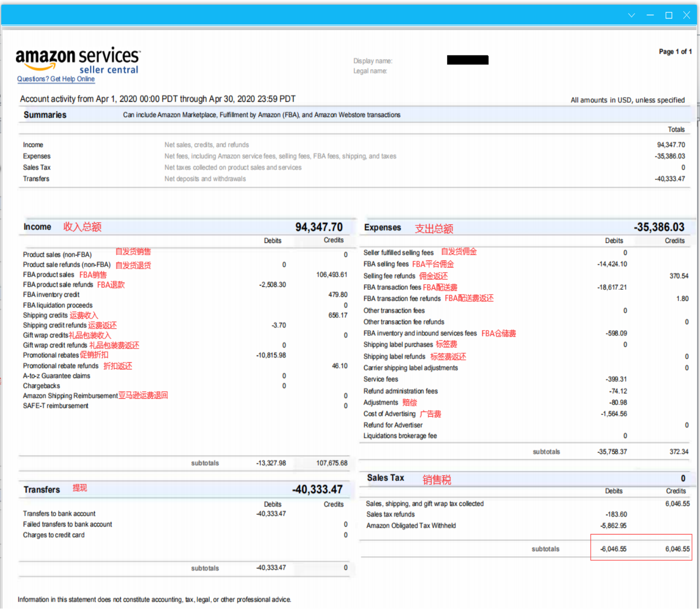Select Refund administration fees value -74.12
This screenshot has width=700, height=609.
(x=618, y=391)
